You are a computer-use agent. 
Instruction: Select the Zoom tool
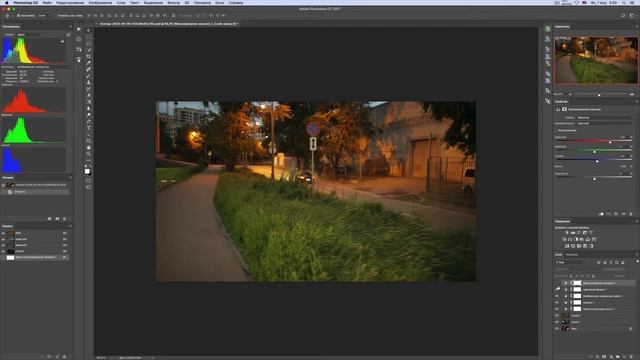pyautogui.click(x=89, y=154)
